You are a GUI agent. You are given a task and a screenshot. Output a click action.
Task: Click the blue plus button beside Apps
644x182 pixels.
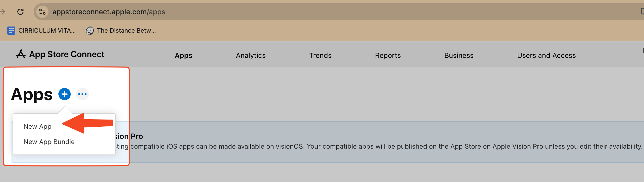[65, 94]
